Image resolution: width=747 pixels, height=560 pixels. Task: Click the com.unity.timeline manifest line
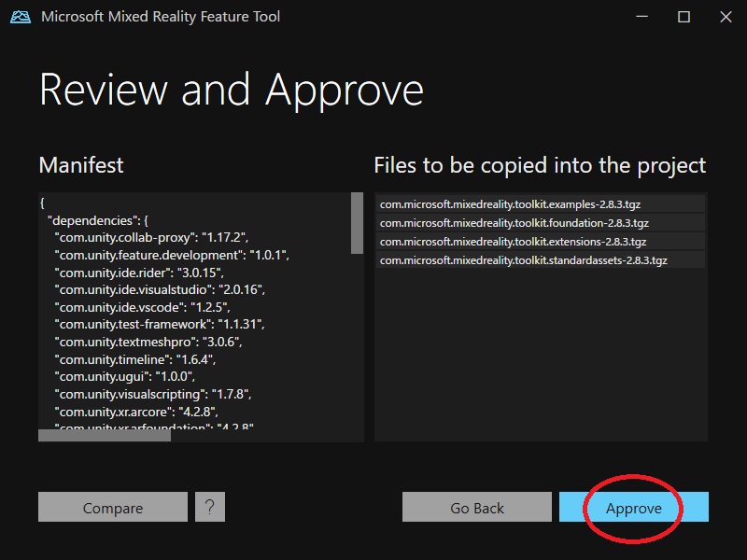134,359
